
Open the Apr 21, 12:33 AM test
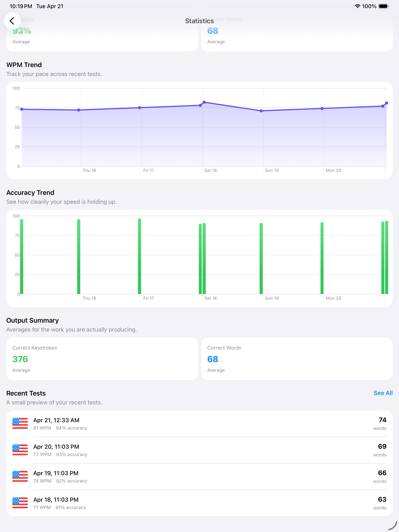click(x=199, y=424)
